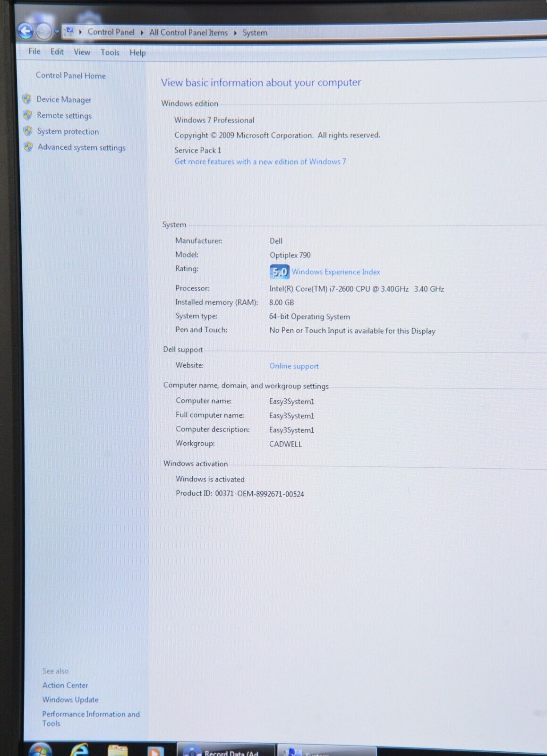
Task: Go to Control Panel Home
Action: coord(71,76)
